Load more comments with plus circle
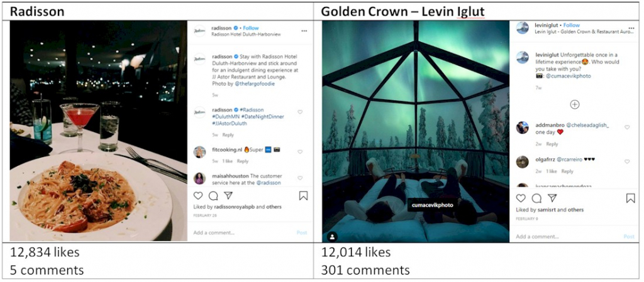This screenshot has width=644, height=282. (x=575, y=104)
